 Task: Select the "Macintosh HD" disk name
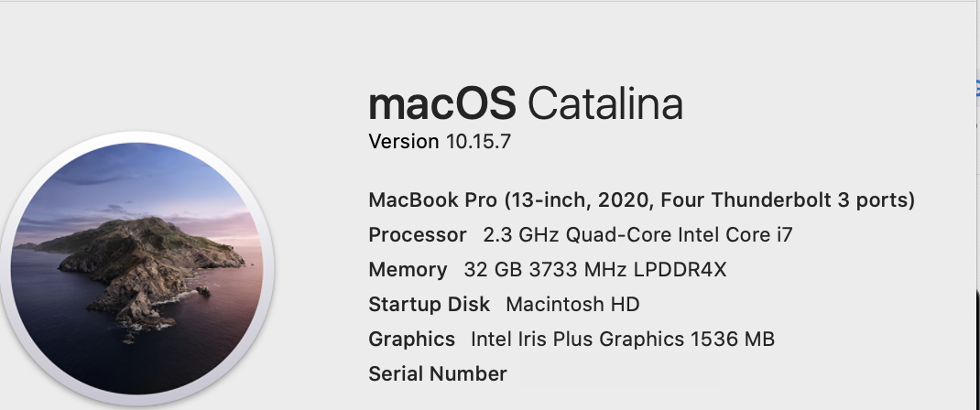pos(572,305)
